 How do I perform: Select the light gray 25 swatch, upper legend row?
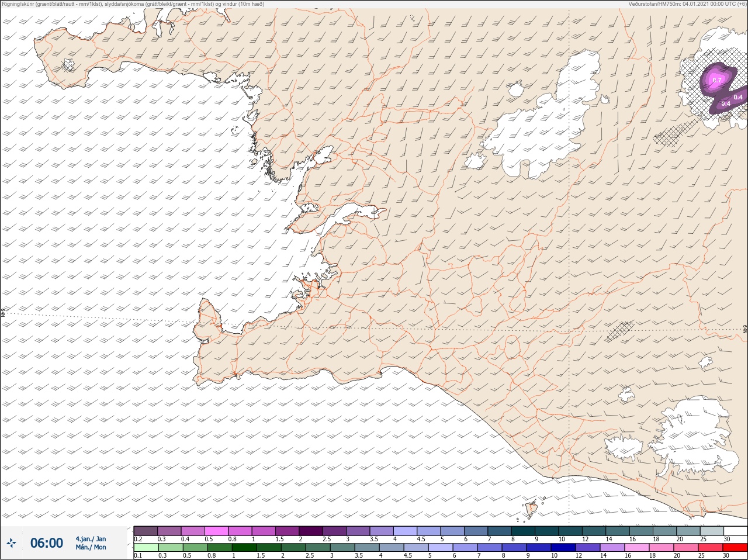point(711,531)
